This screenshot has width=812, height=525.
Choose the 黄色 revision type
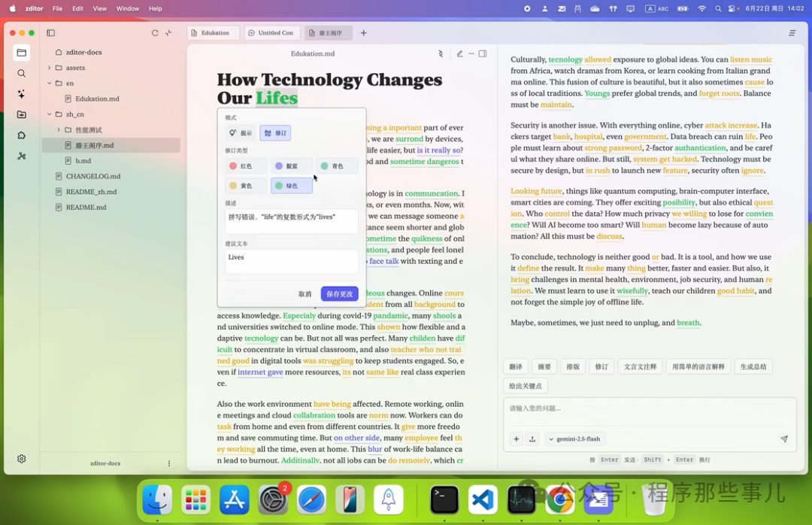click(247, 186)
